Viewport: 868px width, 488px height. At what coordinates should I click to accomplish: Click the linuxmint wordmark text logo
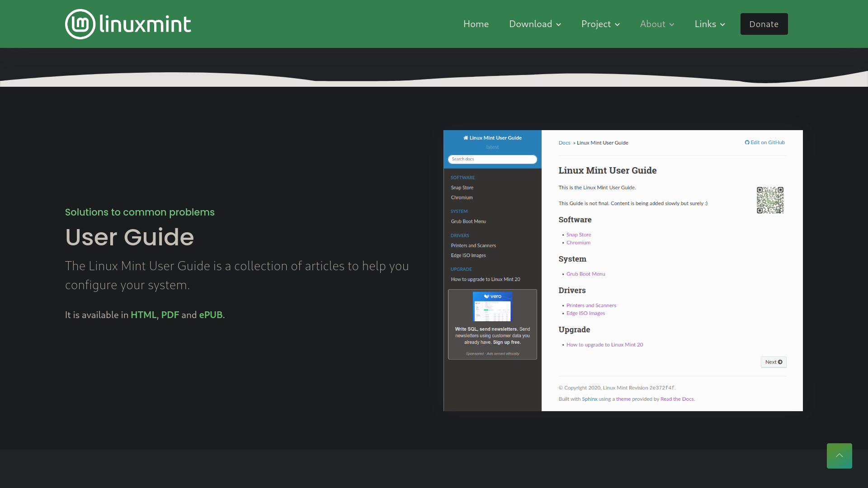click(x=145, y=24)
